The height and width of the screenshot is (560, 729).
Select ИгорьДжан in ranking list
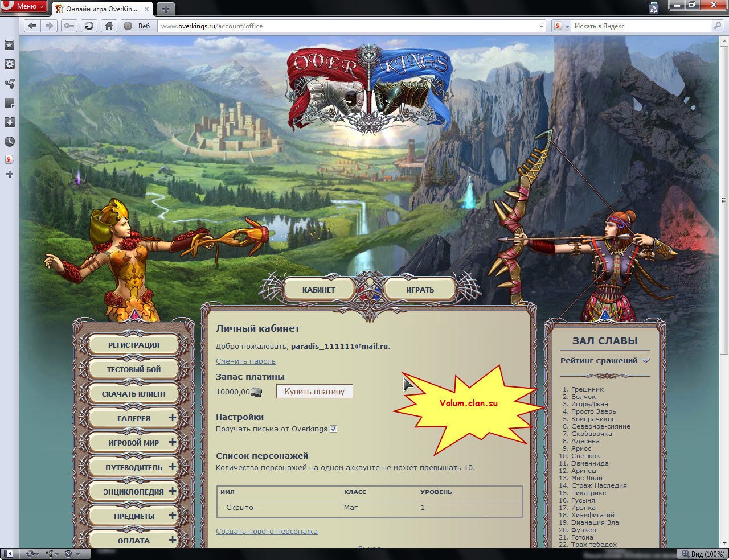(x=589, y=404)
